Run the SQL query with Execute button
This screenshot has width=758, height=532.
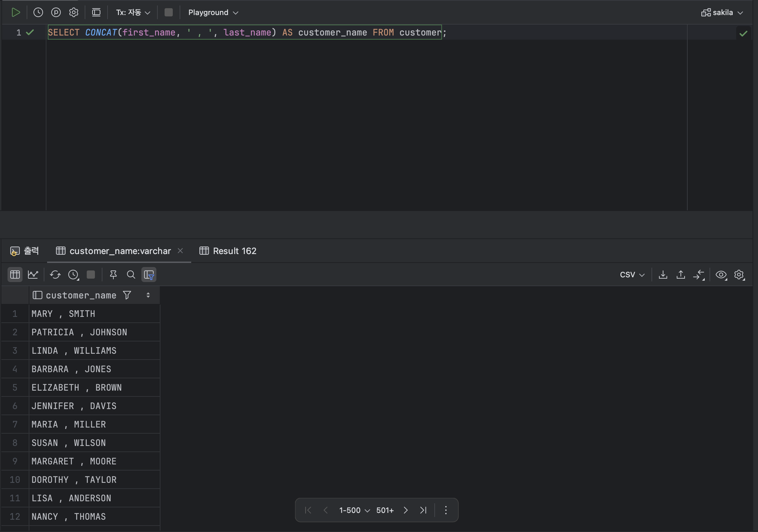(x=16, y=13)
